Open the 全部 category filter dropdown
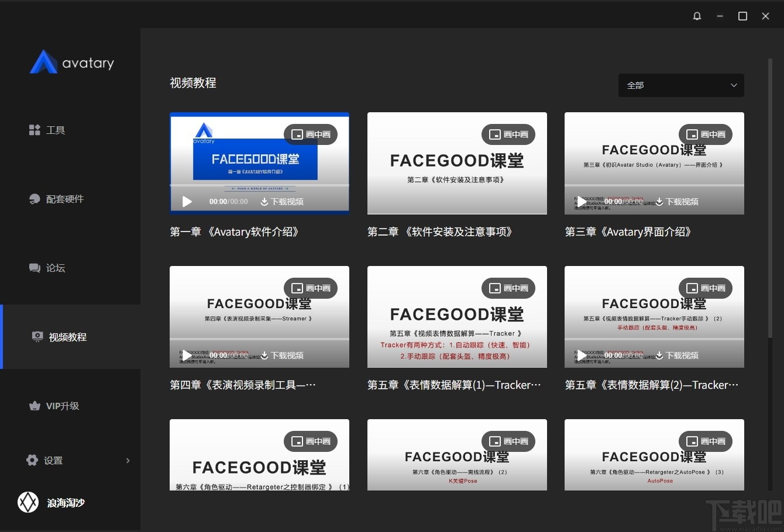 (x=681, y=85)
